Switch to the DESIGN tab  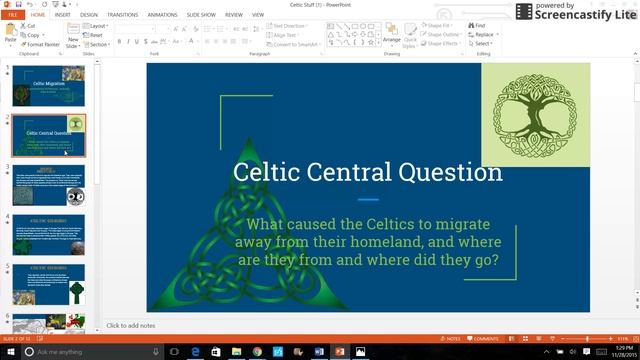point(89,15)
